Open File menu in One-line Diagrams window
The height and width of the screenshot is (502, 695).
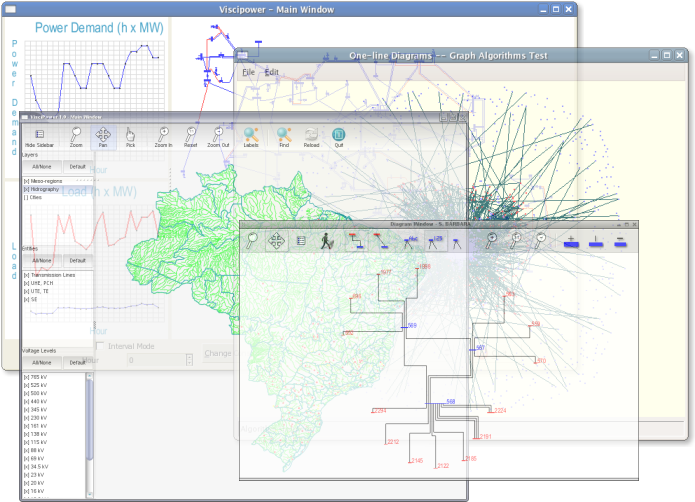pyautogui.click(x=248, y=72)
